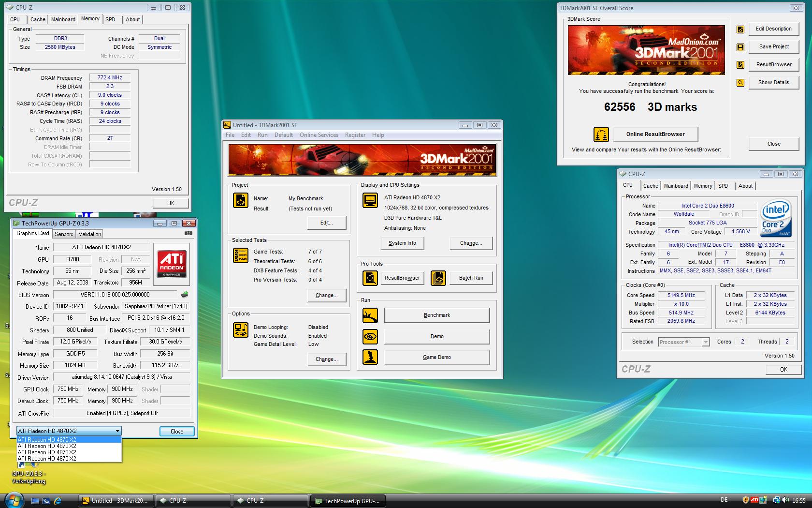Click Change... button under Options

327,359
